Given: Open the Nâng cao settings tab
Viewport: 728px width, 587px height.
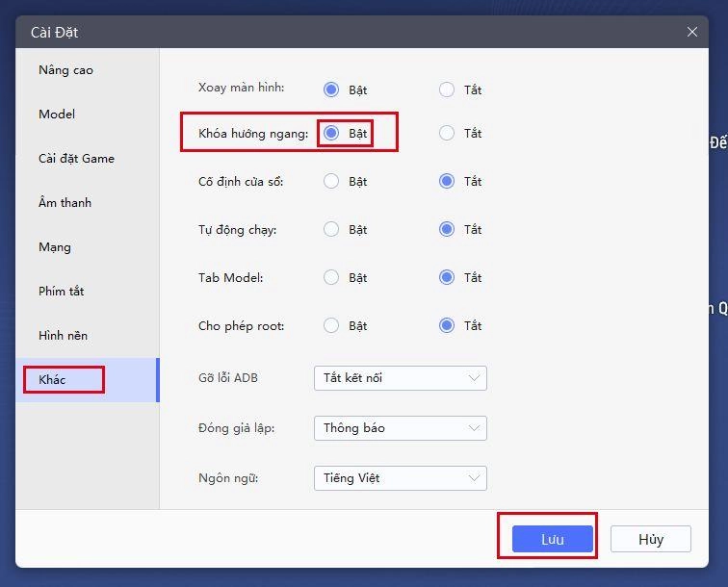Looking at the screenshot, I should [65, 70].
